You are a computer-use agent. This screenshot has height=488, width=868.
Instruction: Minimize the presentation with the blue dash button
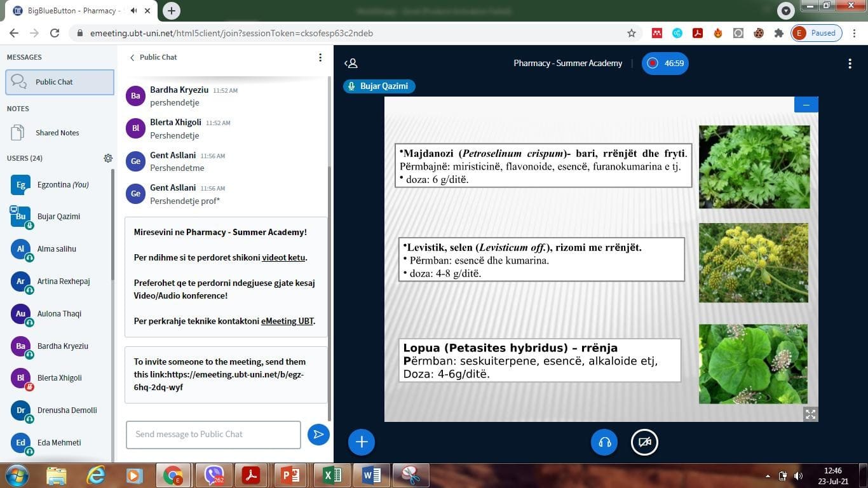coord(806,105)
